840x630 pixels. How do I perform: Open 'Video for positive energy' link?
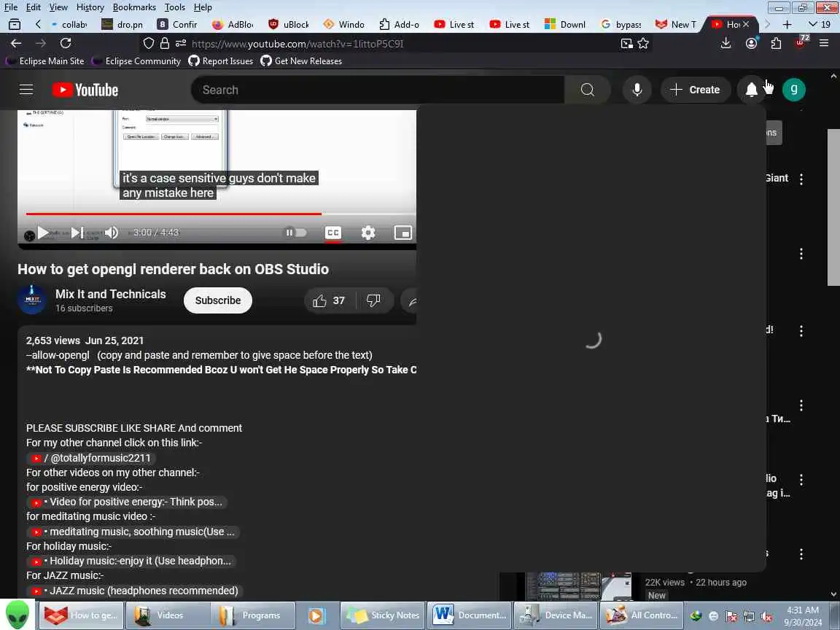126,502
